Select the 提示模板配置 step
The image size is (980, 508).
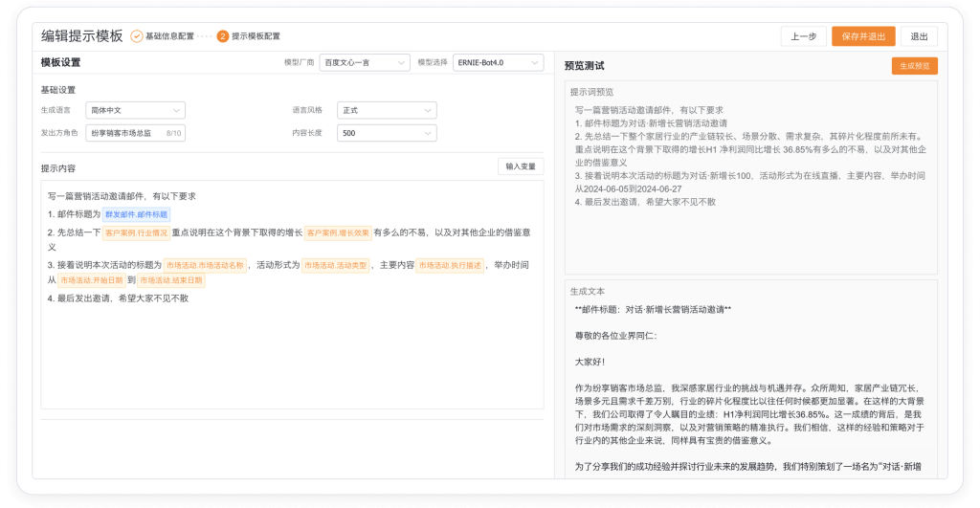[x=256, y=36]
